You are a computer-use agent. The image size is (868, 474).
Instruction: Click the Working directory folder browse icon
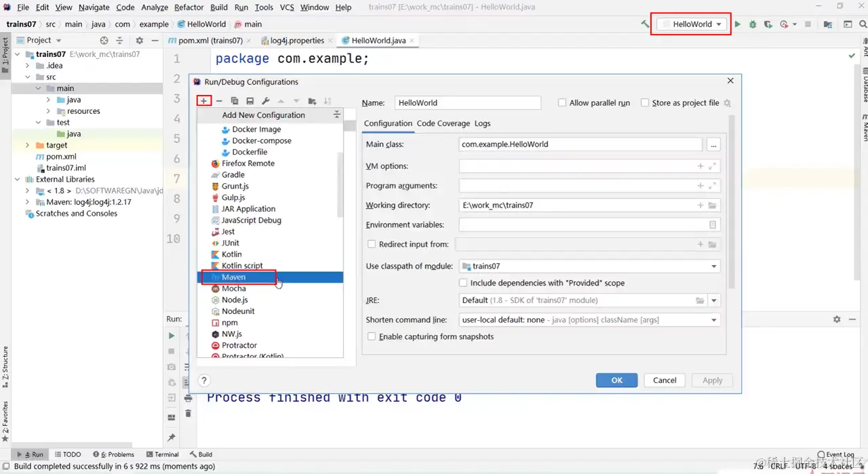point(713,205)
